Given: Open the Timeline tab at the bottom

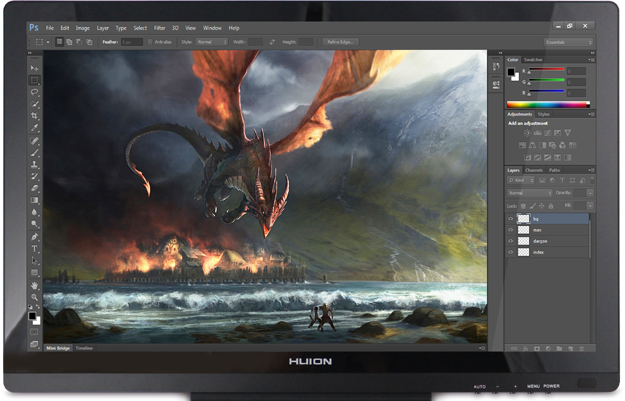Looking at the screenshot, I should 84,348.
